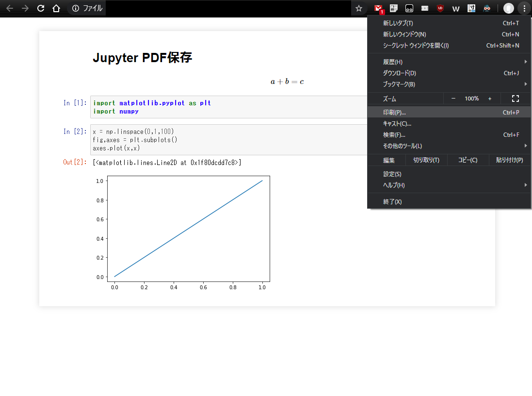The image size is (532, 396).
Task: Toggle fullscreen icon in the zoom row
Action: pyautogui.click(x=516, y=99)
